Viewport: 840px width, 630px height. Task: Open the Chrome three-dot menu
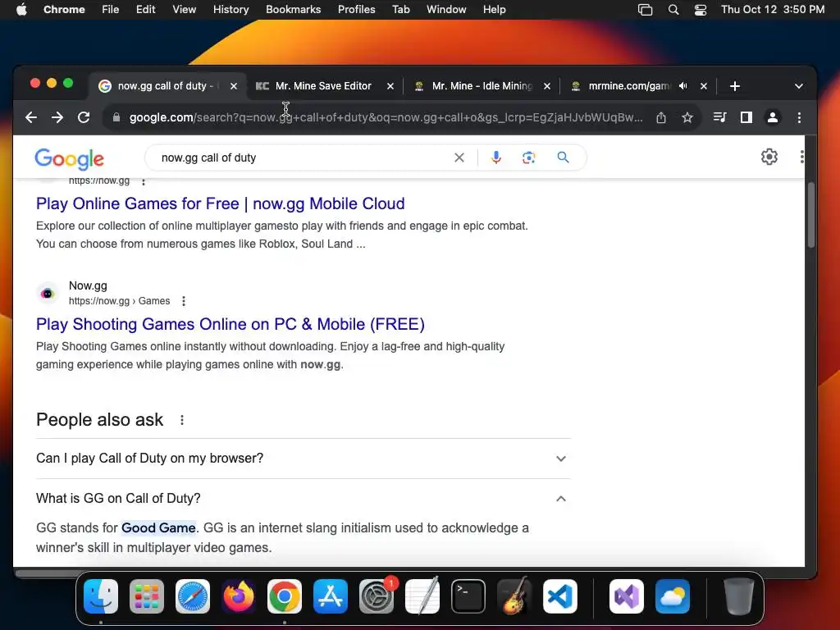799,117
